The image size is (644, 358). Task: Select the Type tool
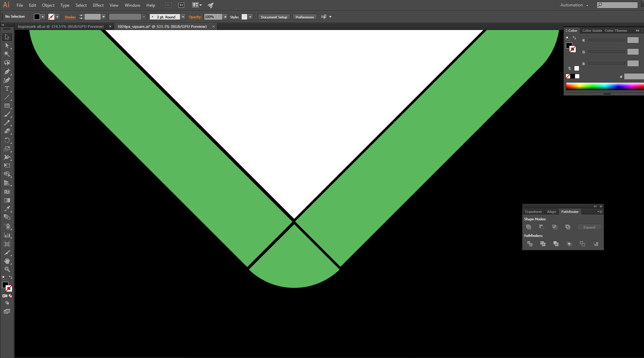(x=7, y=89)
